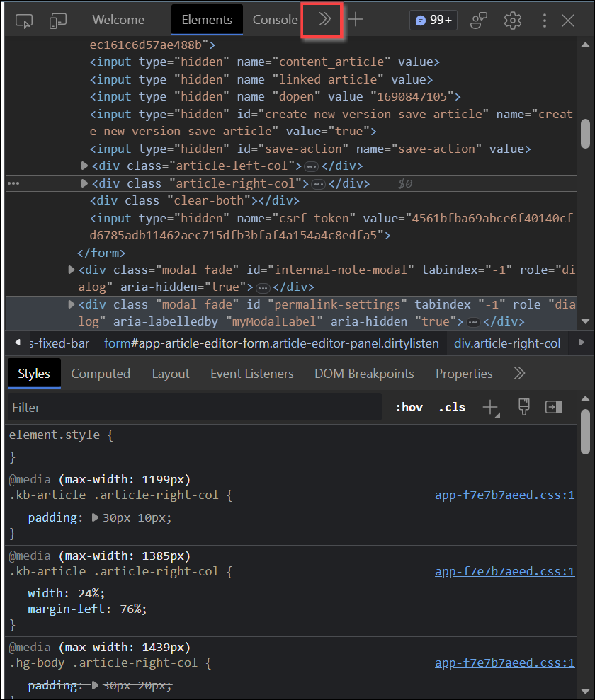Toggle the .cls class editor
The width and height of the screenshot is (595, 700).
tap(452, 407)
